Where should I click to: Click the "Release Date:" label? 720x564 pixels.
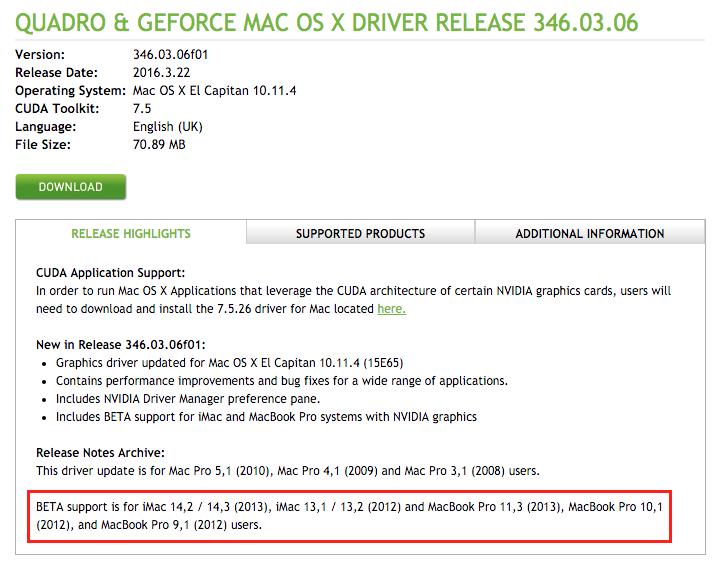click(x=56, y=73)
